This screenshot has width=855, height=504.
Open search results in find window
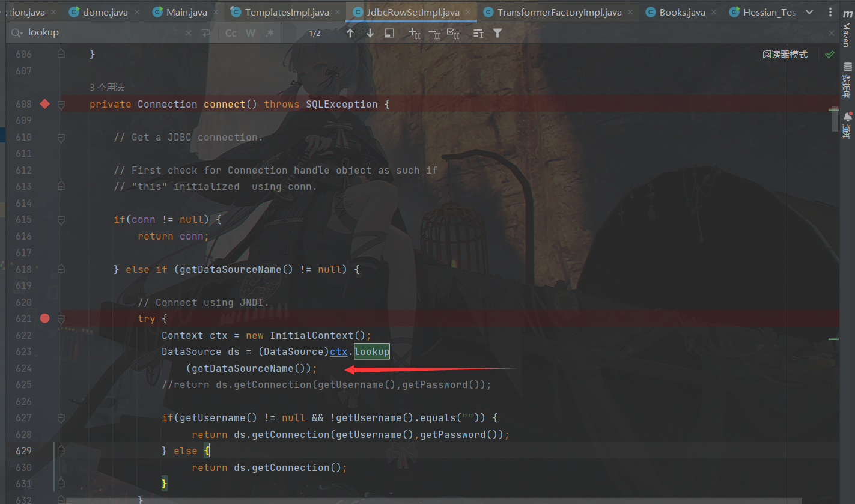[x=389, y=34]
